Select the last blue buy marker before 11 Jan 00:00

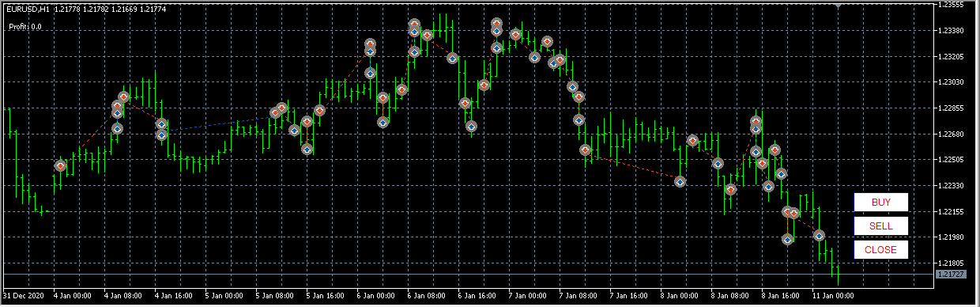pos(819,236)
